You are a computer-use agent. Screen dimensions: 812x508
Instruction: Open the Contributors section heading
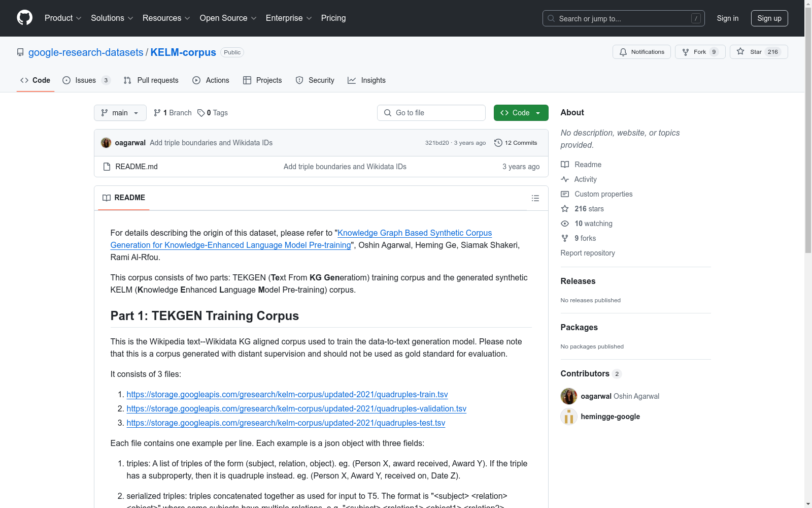[x=585, y=374]
